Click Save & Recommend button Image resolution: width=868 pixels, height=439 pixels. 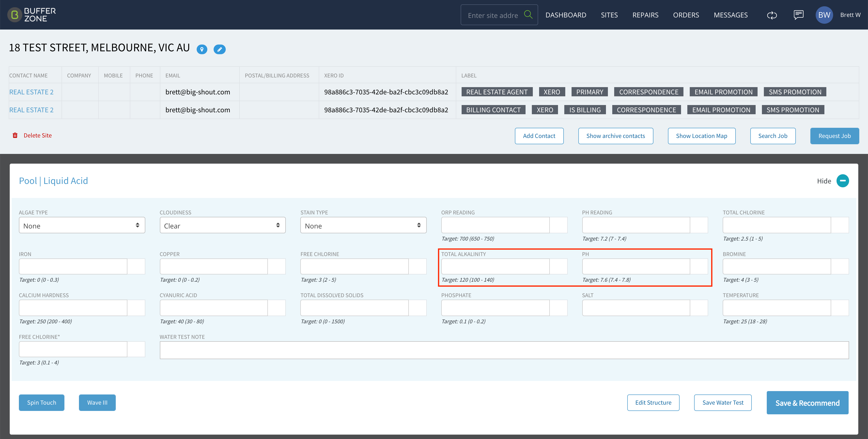(807, 403)
